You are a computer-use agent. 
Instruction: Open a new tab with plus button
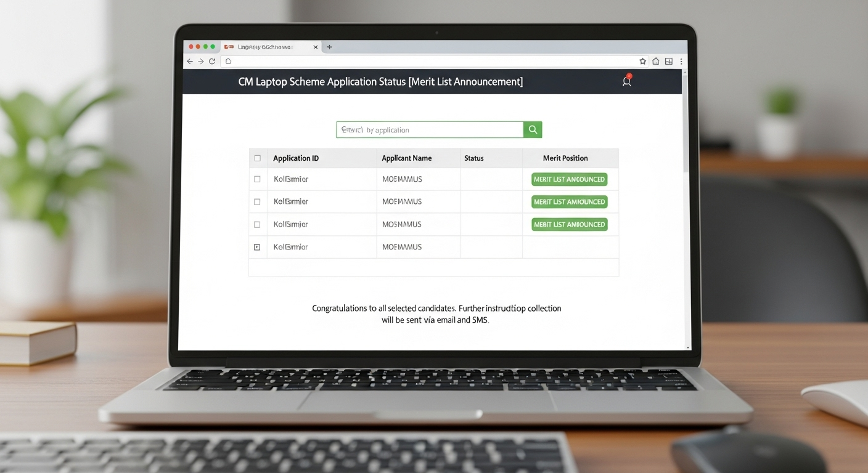pyautogui.click(x=329, y=47)
